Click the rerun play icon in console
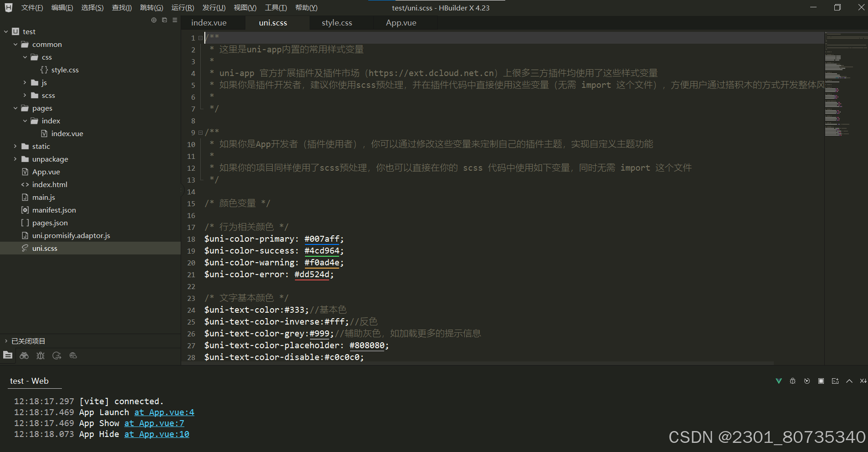The height and width of the screenshot is (452, 868). (807, 381)
